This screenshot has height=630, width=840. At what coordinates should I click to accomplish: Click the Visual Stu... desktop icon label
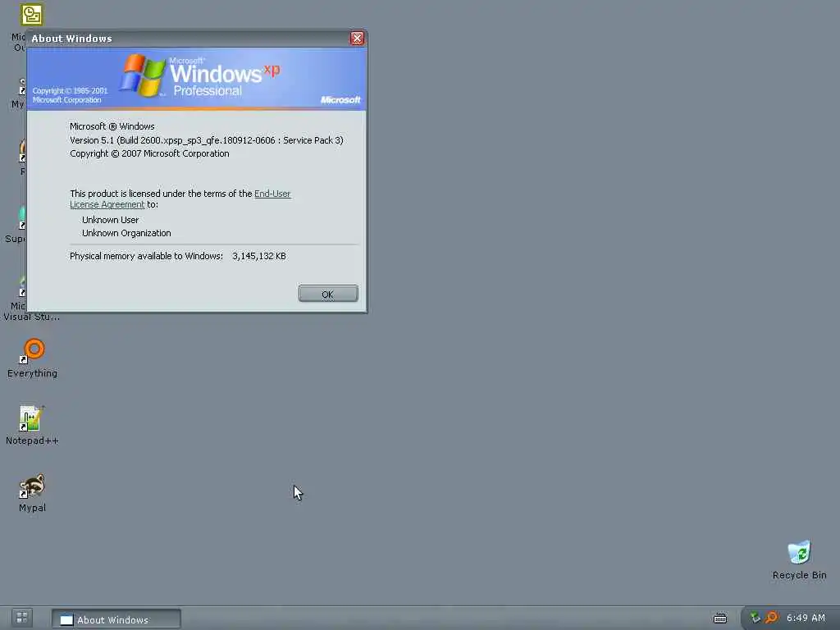(x=31, y=317)
